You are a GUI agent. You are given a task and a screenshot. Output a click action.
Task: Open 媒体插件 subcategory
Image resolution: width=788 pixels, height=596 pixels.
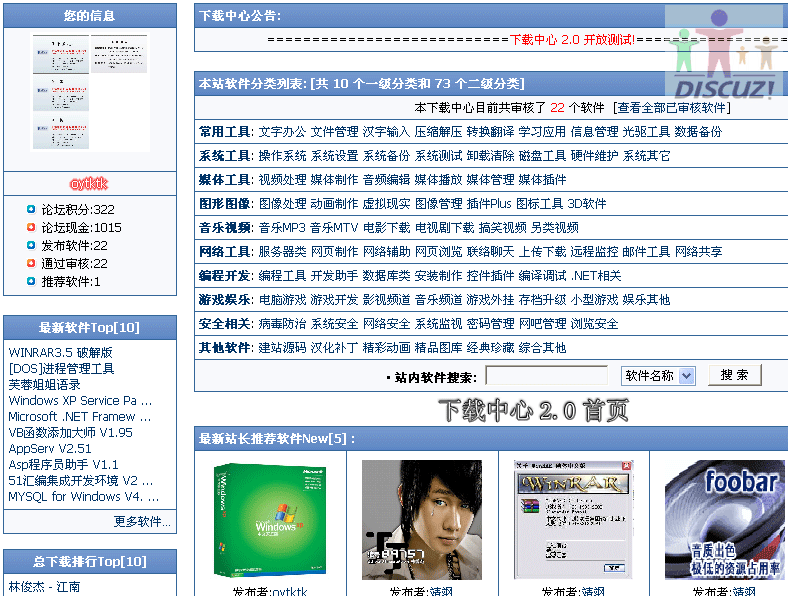542,180
